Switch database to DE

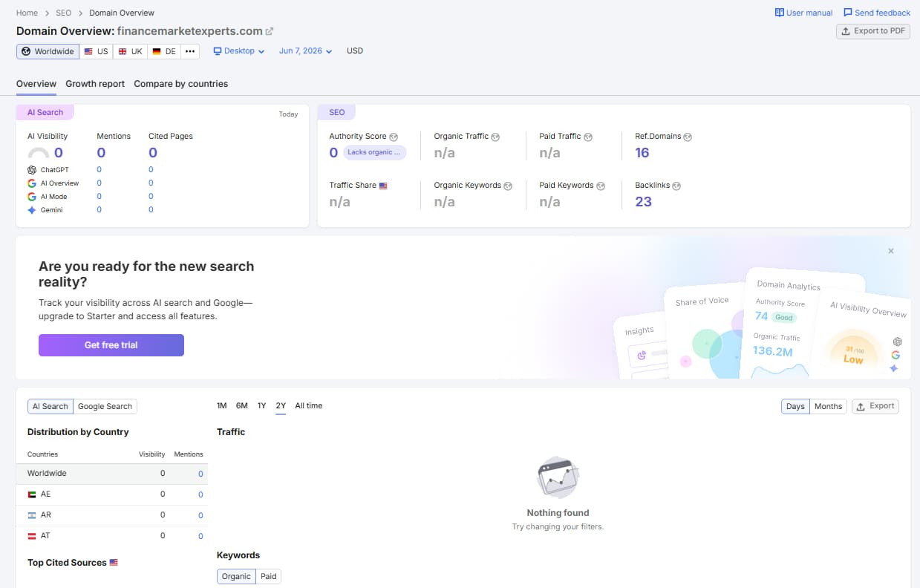click(164, 51)
